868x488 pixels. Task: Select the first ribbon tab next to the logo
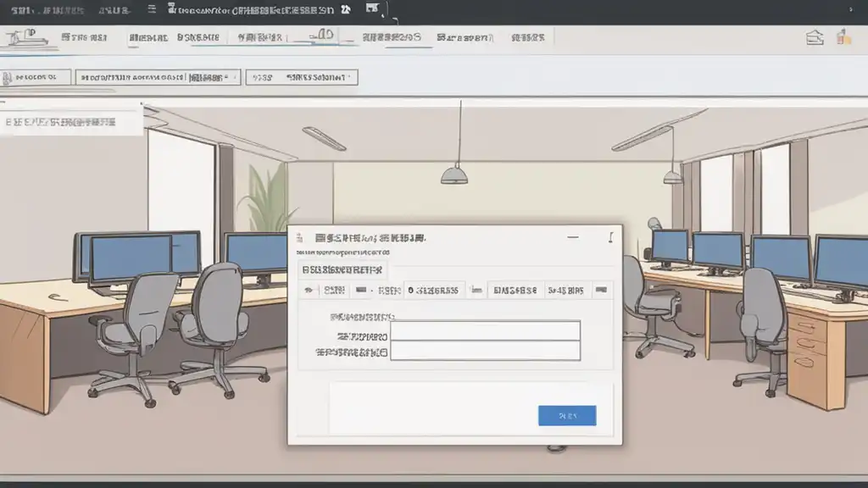pos(84,37)
